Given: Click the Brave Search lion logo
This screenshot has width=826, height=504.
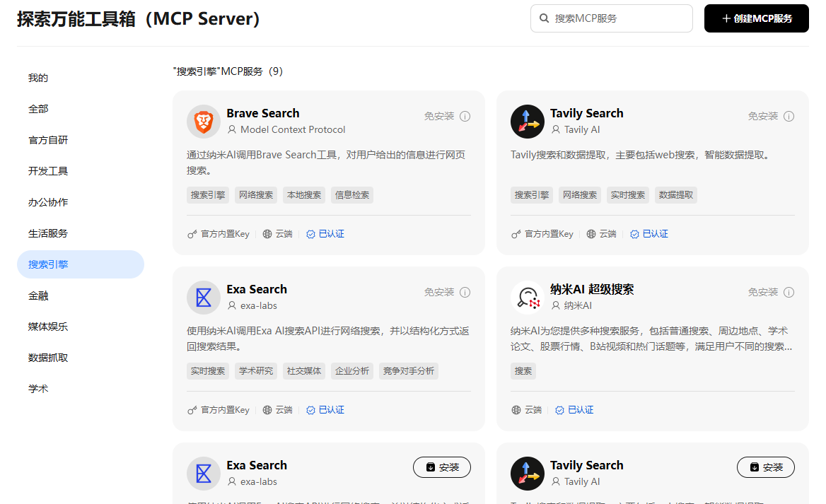Looking at the screenshot, I should pyautogui.click(x=204, y=122).
